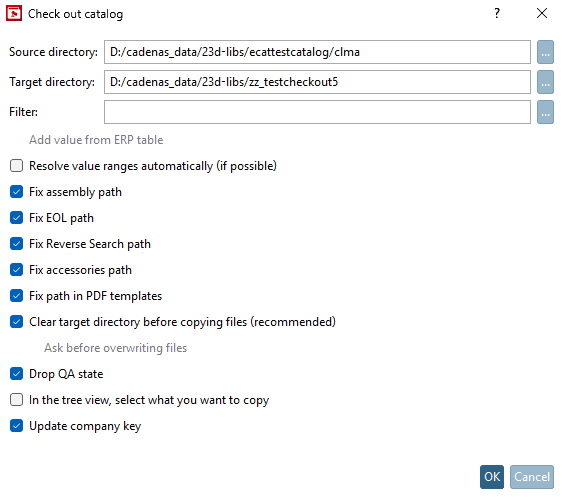Uncheck Fix accessories path
564x497 pixels.
17,270
